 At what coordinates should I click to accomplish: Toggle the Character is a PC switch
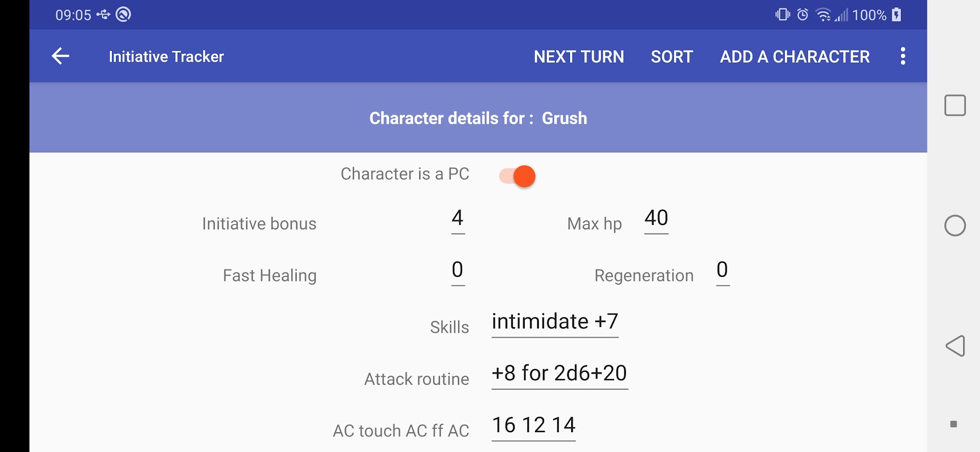(x=517, y=176)
